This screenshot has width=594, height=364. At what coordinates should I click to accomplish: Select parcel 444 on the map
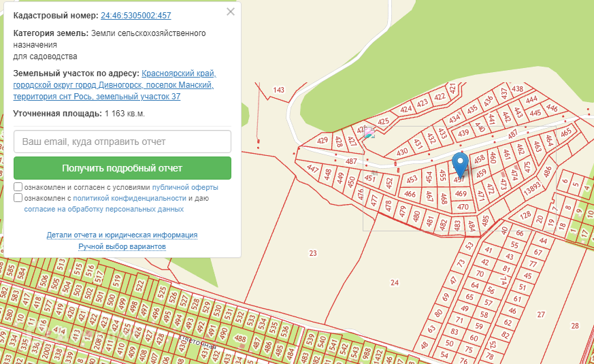[x=531, y=99]
